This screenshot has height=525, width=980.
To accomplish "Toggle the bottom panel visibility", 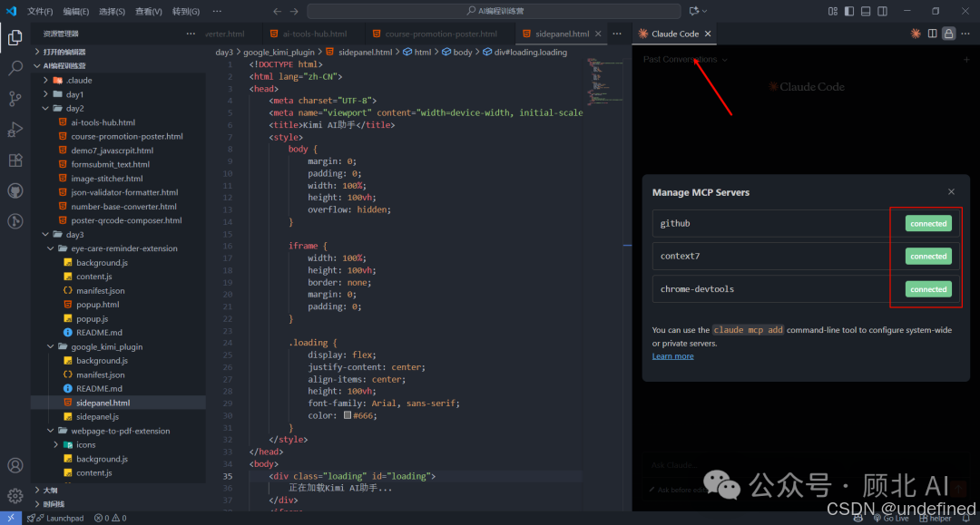I will pyautogui.click(x=866, y=11).
